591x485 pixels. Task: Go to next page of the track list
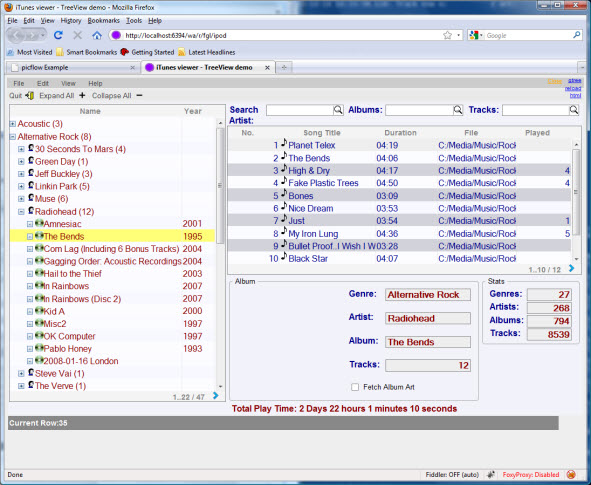(571, 268)
